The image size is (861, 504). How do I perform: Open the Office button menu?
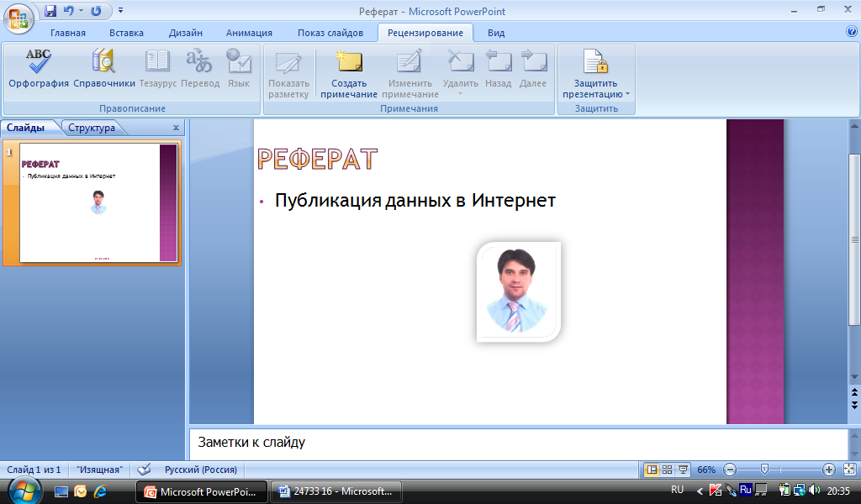[x=18, y=19]
